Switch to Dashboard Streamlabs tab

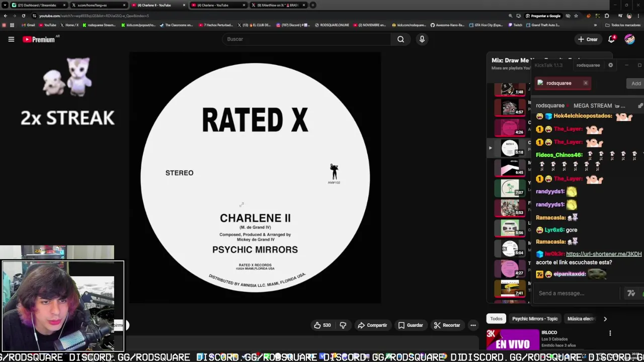point(38,5)
